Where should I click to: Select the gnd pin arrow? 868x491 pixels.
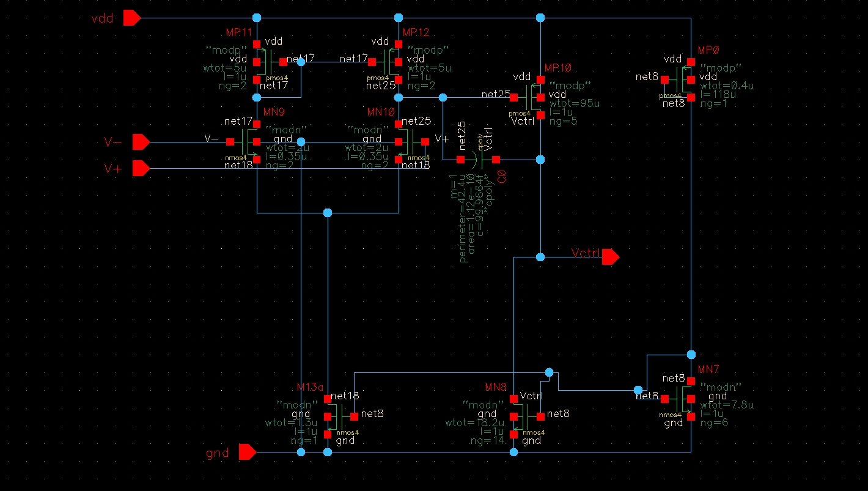pyautogui.click(x=247, y=452)
